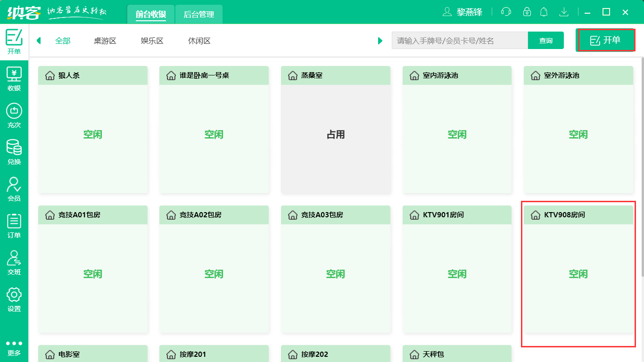Collapse area tabs with left arrow

coord(39,41)
